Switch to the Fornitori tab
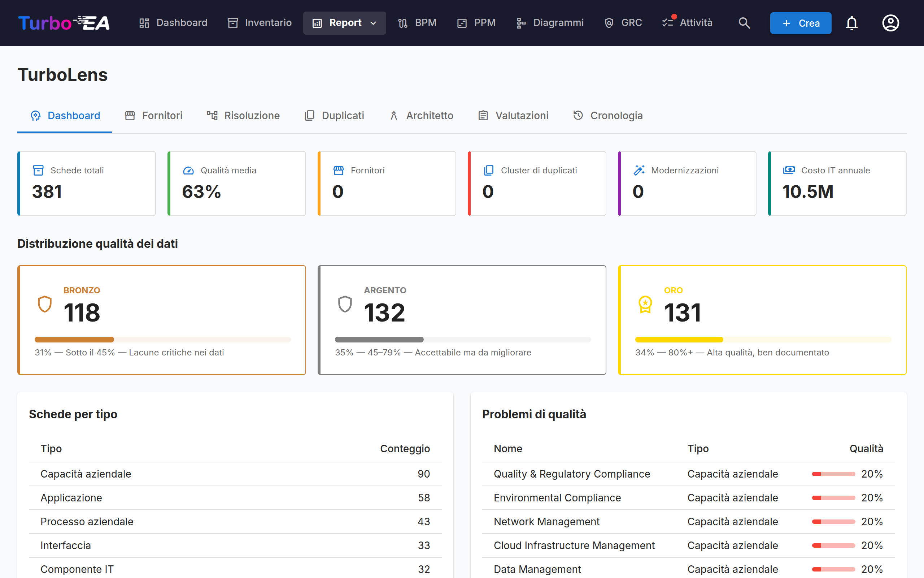The height and width of the screenshot is (578, 924). [153, 116]
